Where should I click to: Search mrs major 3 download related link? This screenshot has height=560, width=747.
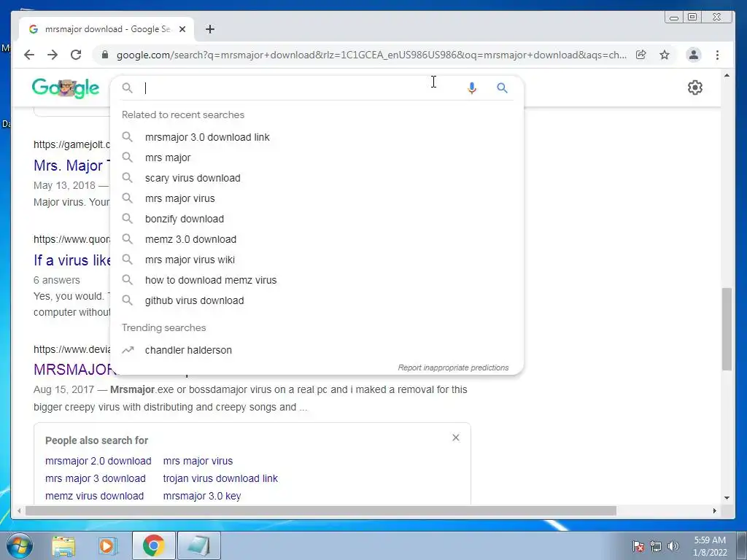[x=96, y=478]
